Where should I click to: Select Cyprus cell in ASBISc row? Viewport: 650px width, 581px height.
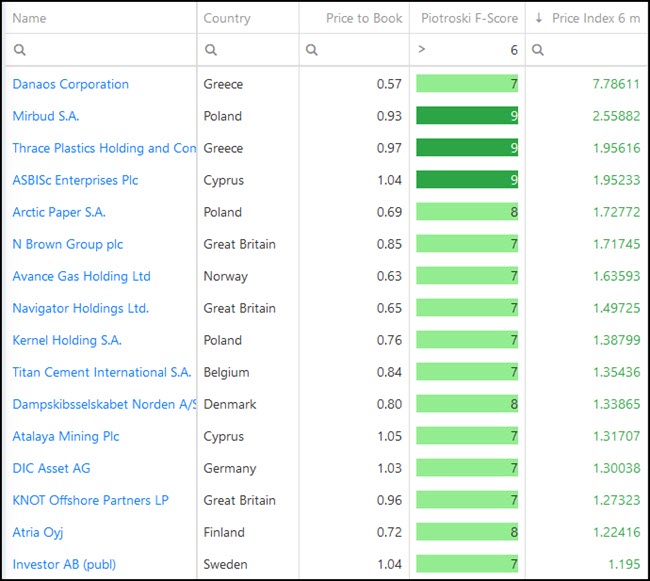223,180
